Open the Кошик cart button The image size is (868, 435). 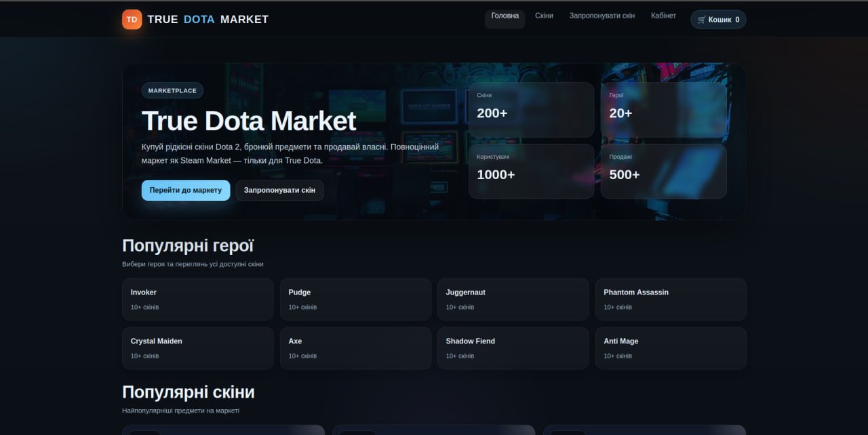pyautogui.click(x=718, y=20)
